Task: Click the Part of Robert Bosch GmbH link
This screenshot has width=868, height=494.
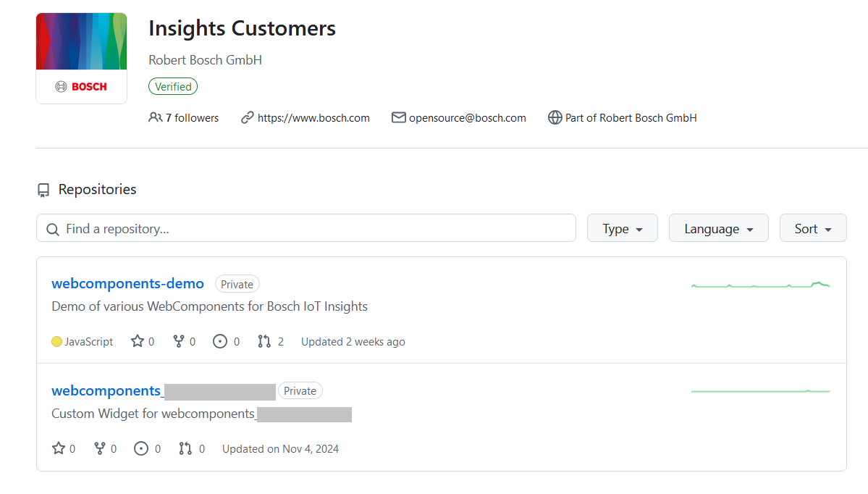Action: 631,117
